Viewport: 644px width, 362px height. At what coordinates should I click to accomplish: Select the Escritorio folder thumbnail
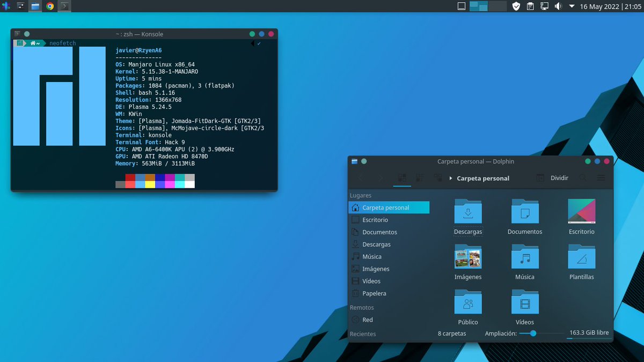pos(582,211)
